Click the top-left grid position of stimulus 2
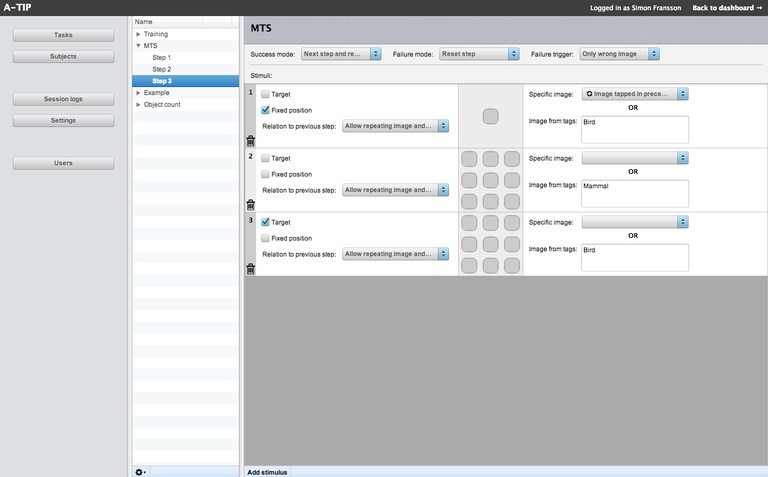This screenshot has width=768, height=477. 469,159
